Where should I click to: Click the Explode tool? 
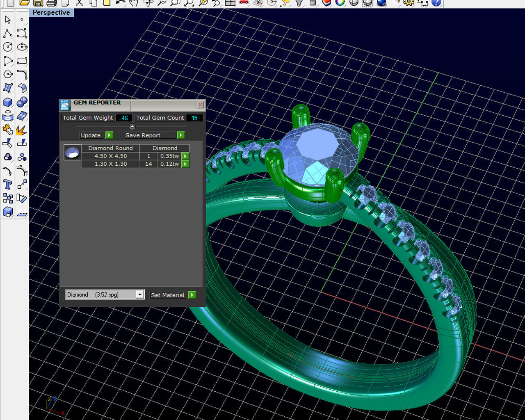22,130
